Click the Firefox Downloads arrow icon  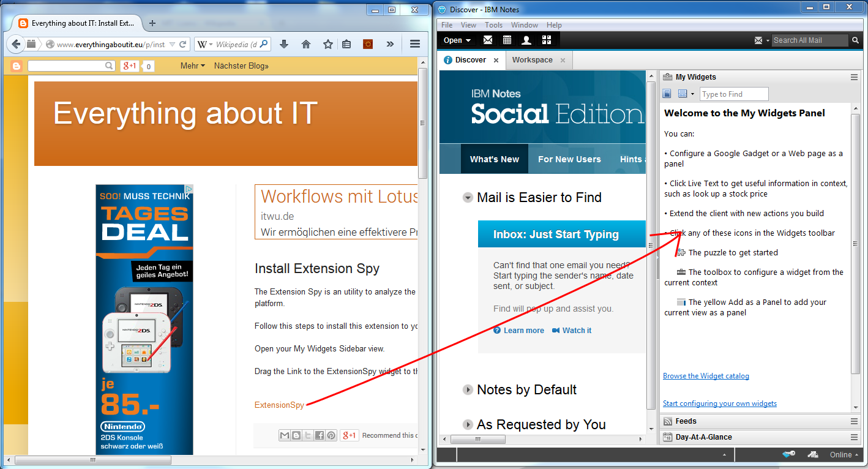click(284, 44)
